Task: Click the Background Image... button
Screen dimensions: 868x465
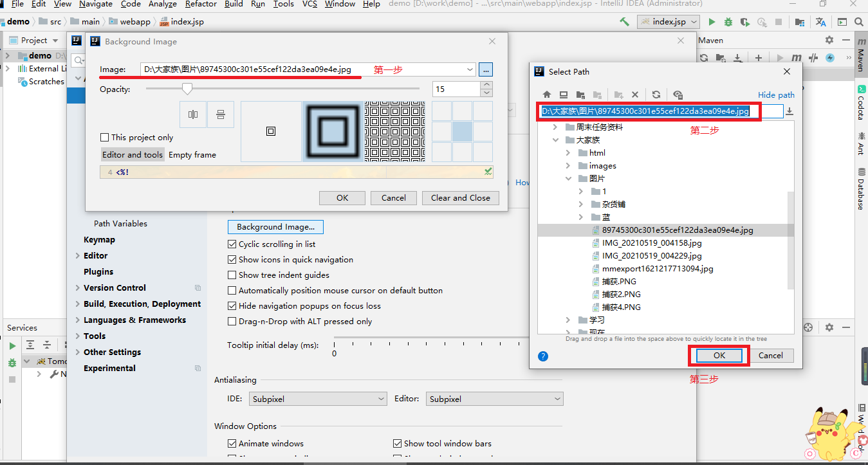Action: click(x=275, y=227)
